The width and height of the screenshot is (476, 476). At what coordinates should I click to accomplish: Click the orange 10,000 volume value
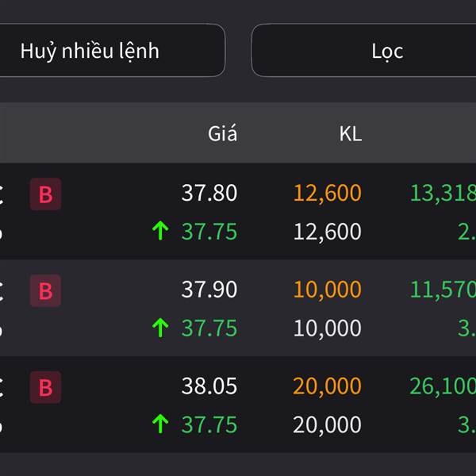(327, 290)
